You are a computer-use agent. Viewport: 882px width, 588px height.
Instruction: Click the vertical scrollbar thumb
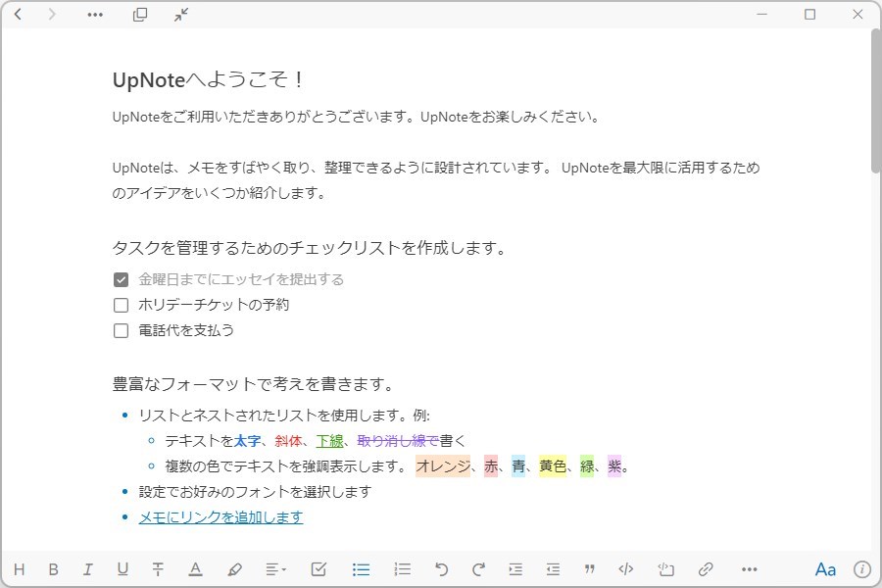[x=876, y=101]
